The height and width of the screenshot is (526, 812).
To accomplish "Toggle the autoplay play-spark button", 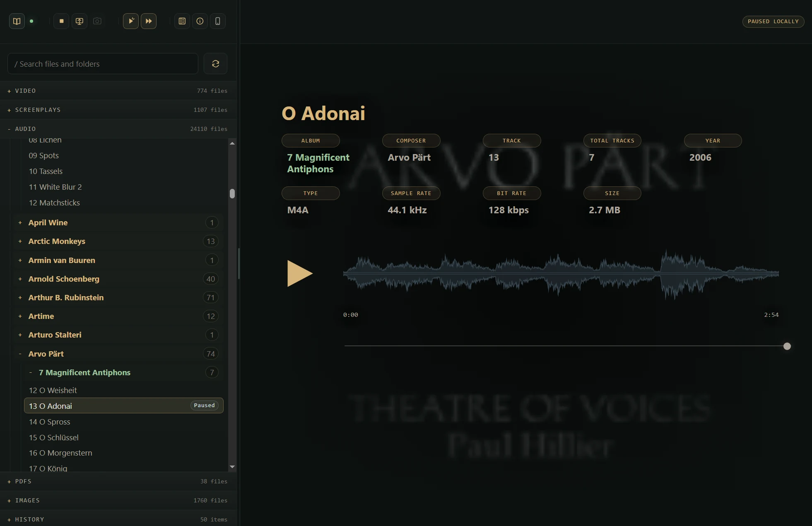I will [x=131, y=21].
